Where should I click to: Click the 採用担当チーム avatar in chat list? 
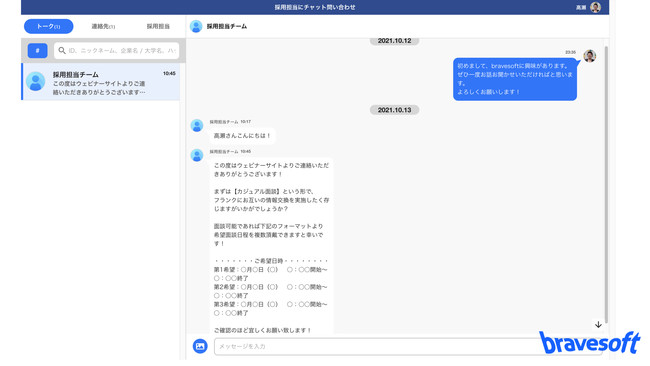[x=36, y=81]
